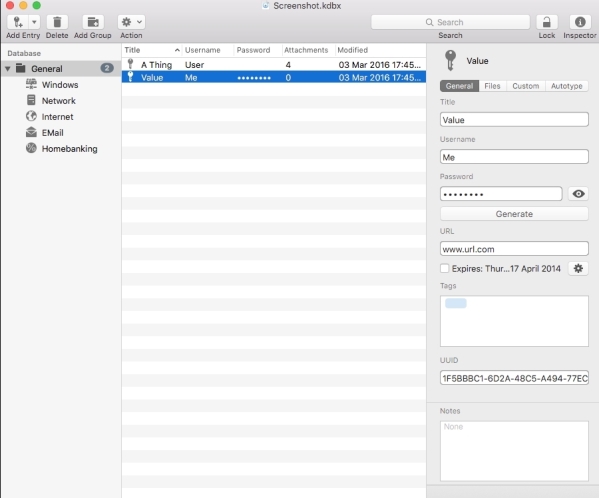599x498 pixels.
Task: Open the Custom tab
Action: (x=526, y=86)
